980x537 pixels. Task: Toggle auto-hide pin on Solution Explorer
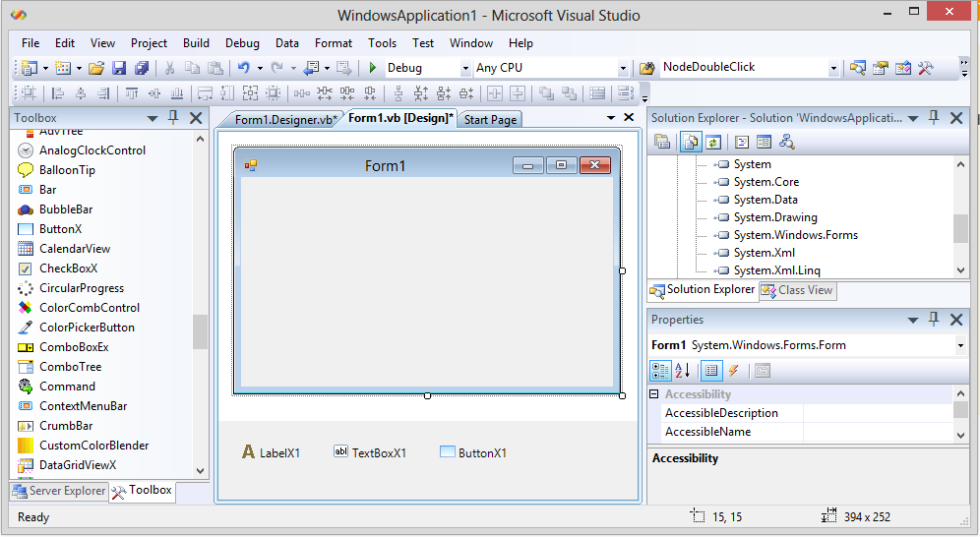[x=934, y=117]
